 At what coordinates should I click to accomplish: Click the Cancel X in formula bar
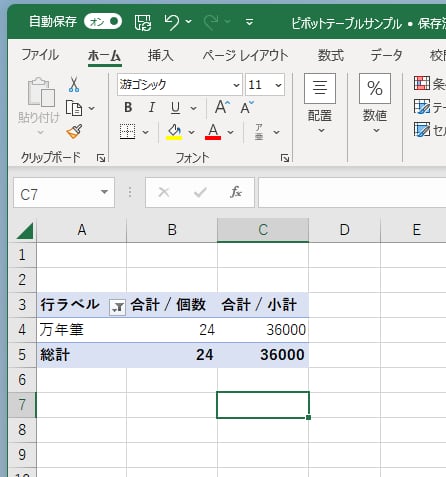tap(164, 192)
